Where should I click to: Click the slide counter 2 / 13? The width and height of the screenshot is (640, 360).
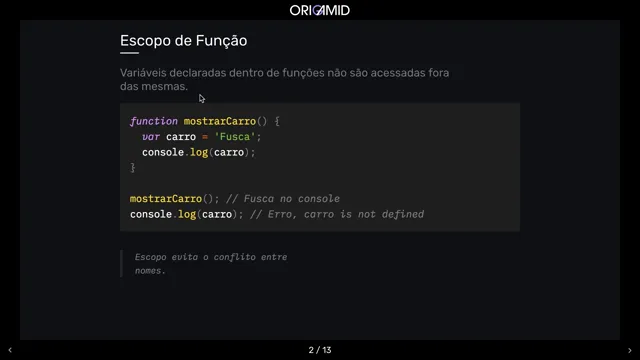(x=320, y=350)
